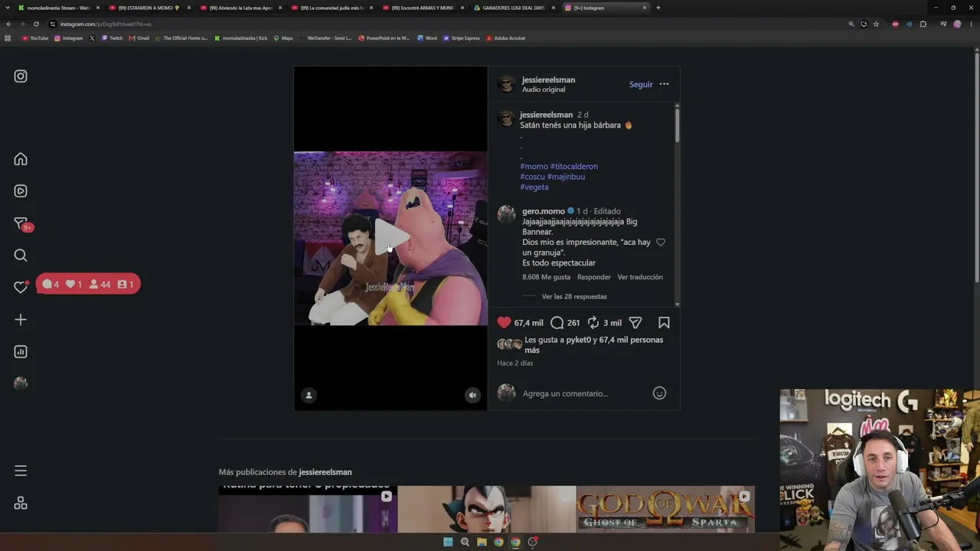Follow jessiereelsman with the Seguir button
980x551 pixels.
(x=641, y=84)
